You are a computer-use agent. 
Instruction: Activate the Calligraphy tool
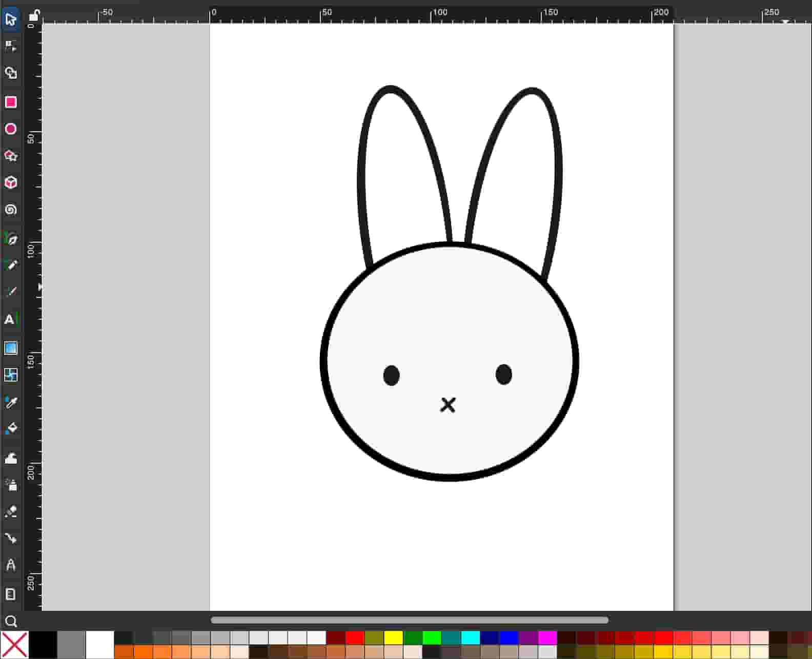[x=11, y=292]
